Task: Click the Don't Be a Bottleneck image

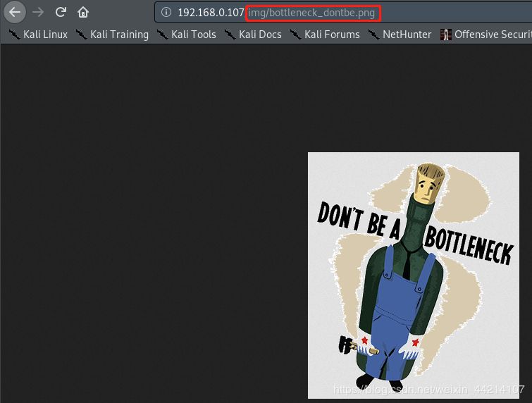Action: point(413,275)
